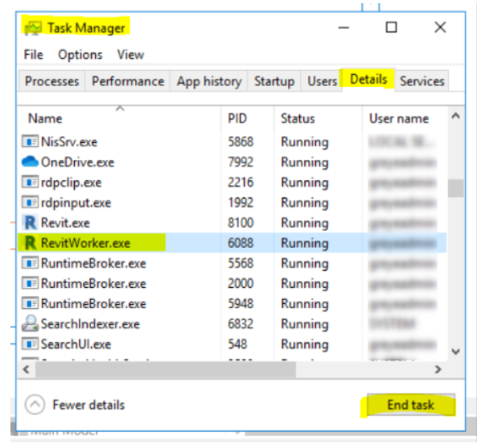Click Running status of Revit.exe row
The width and height of the screenshot is (481, 448).
click(305, 224)
